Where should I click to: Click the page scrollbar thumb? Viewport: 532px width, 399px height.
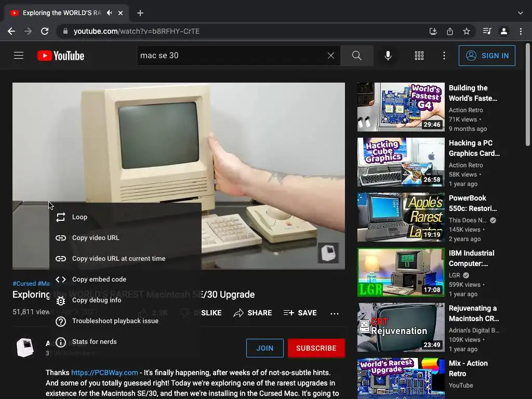[528, 95]
